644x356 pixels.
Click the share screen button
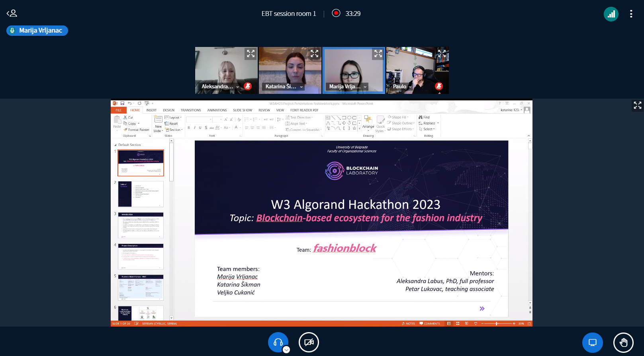pyautogui.click(x=592, y=342)
